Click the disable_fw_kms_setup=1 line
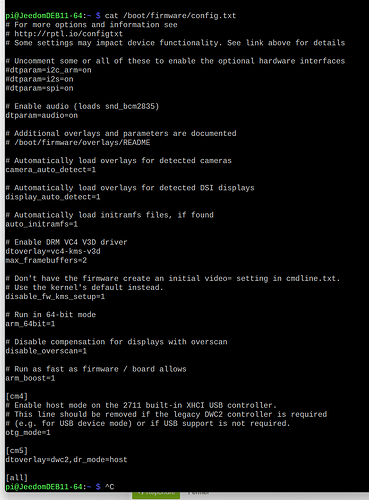 pos(55,297)
